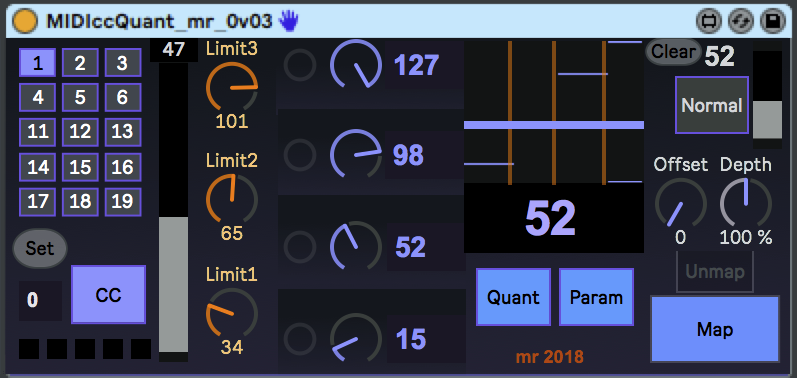Select preset slot 15

point(80,167)
